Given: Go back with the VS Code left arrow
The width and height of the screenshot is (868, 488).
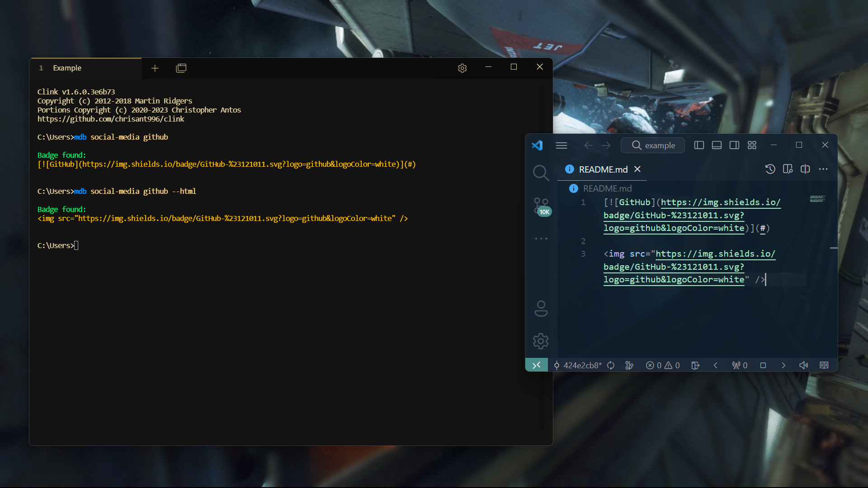Looking at the screenshot, I should [x=588, y=145].
